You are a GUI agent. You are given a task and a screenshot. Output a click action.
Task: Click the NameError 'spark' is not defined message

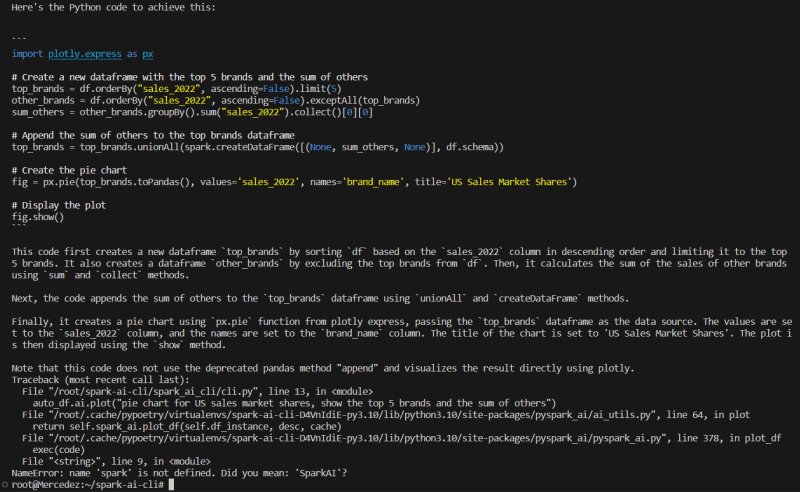[x=179, y=473]
